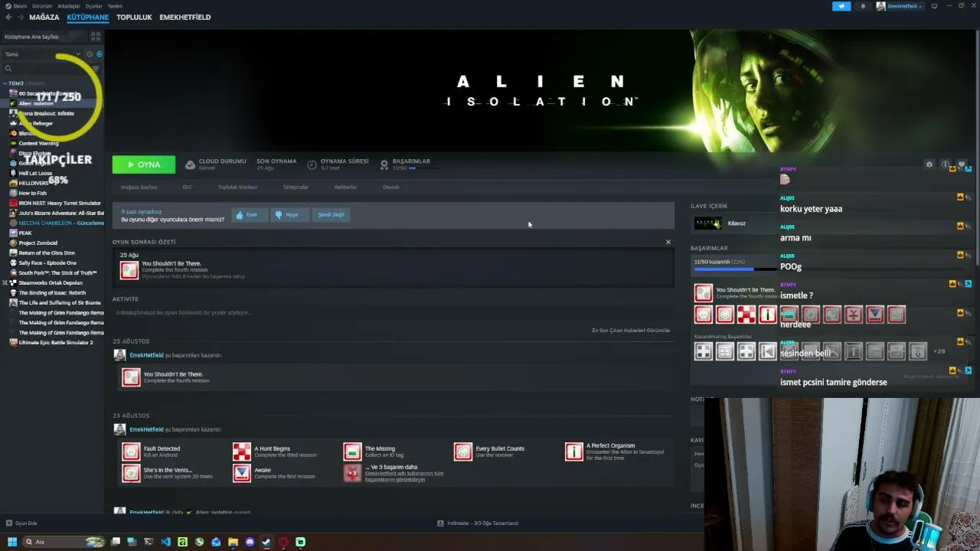Click the achievements progress bar

(x=734, y=269)
